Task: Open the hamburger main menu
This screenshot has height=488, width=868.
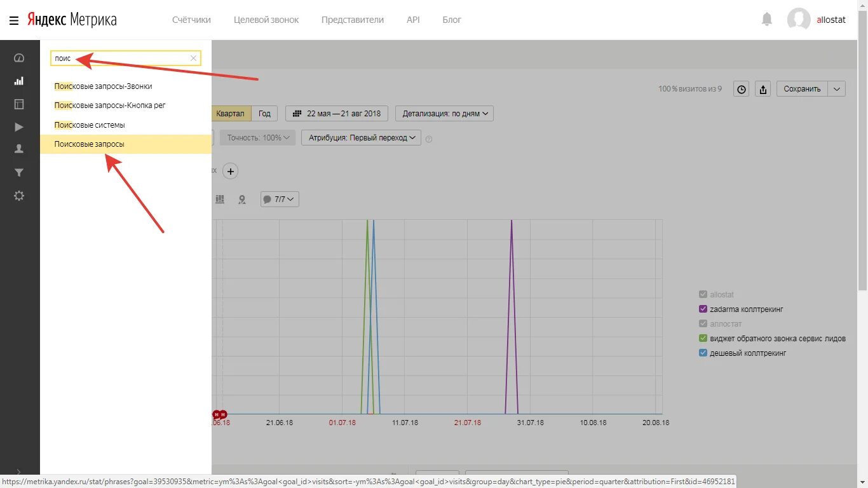Action: (x=14, y=20)
